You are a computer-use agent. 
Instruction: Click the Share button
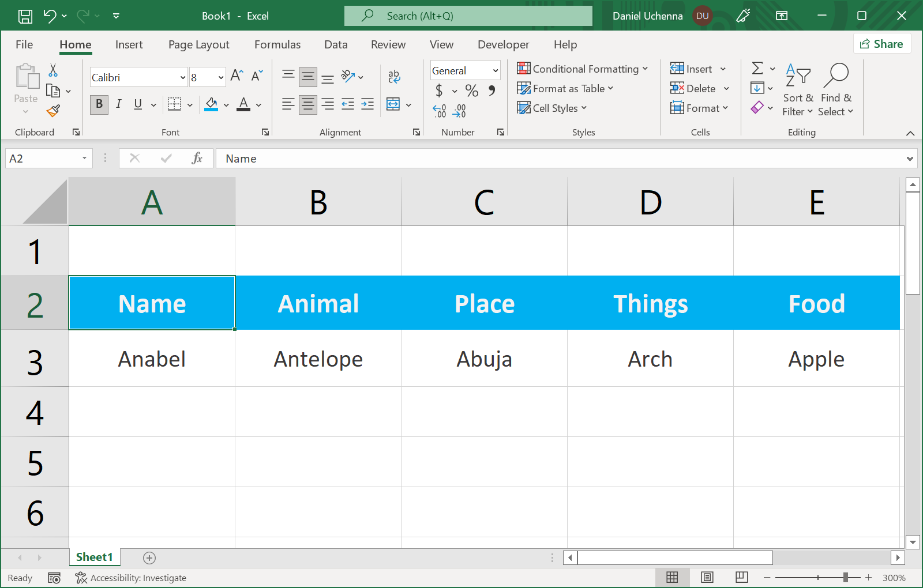(881, 44)
